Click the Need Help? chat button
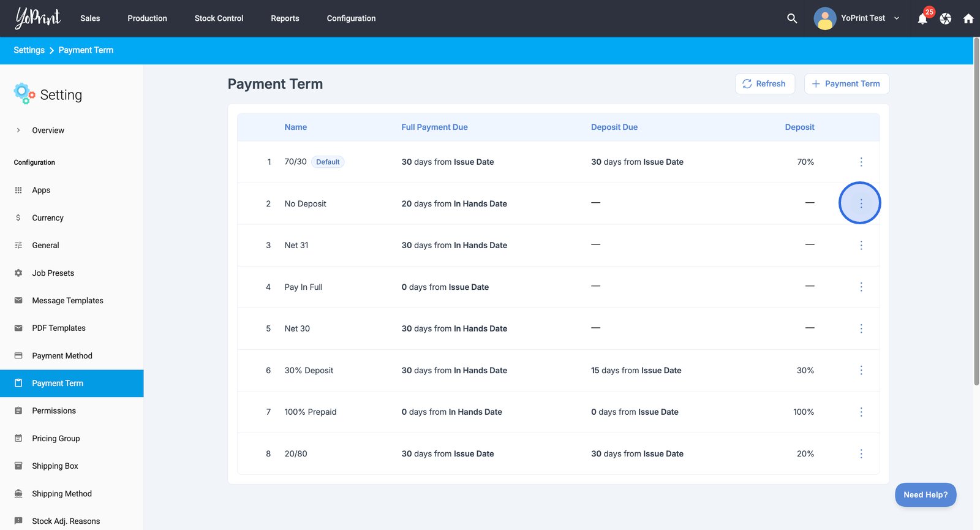Image resolution: width=980 pixels, height=530 pixels. [x=925, y=495]
